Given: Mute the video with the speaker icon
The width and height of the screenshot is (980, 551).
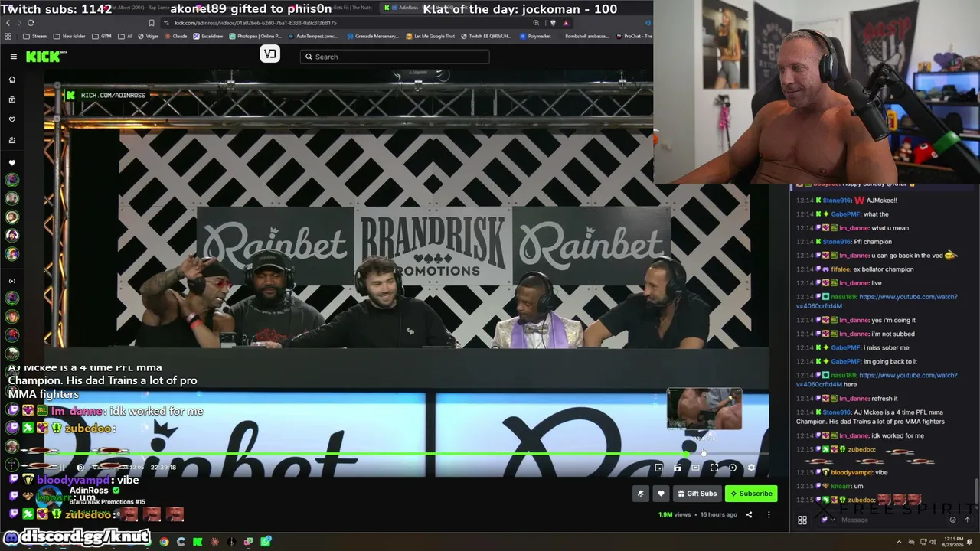Looking at the screenshot, I should click(x=80, y=468).
